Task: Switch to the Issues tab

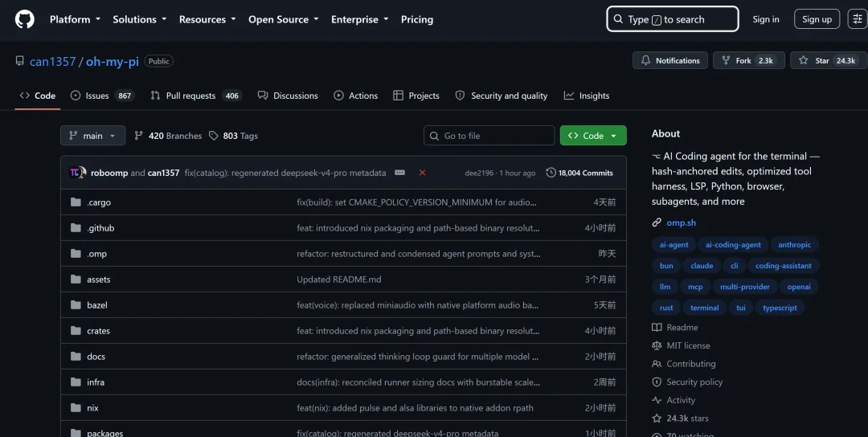Action: (102, 96)
